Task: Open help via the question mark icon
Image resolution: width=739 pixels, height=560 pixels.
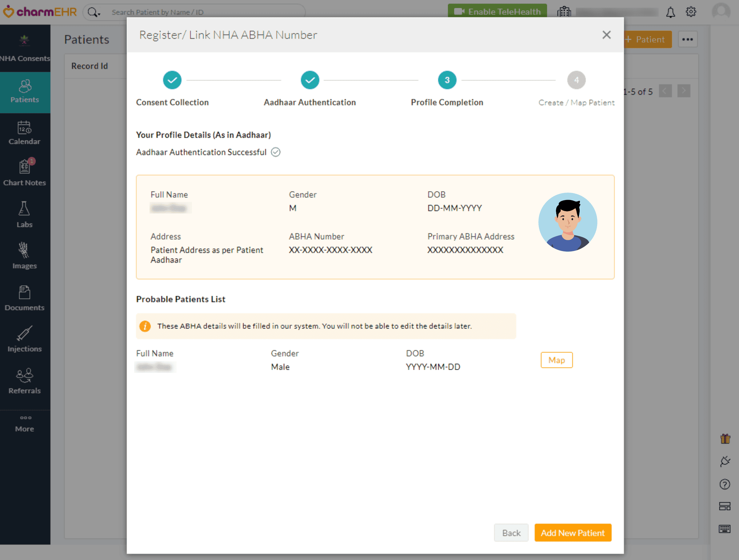Action: (x=725, y=484)
